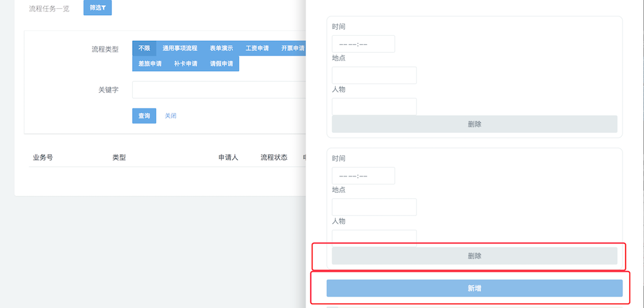
Task: Click the 业务号 column header
Action: click(43, 157)
